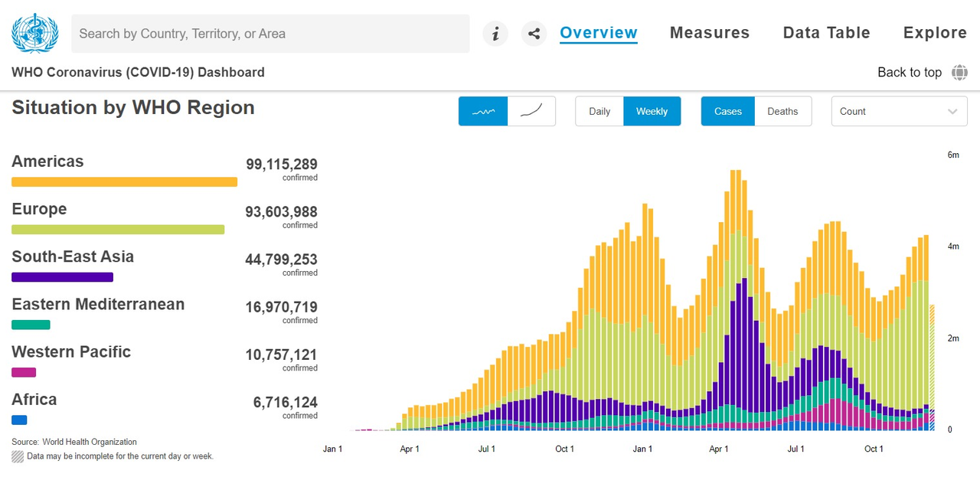Image resolution: width=980 pixels, height=490 pixels.
Task: Click the 6,716,124 confirmed count
Action: coord(286,402)
